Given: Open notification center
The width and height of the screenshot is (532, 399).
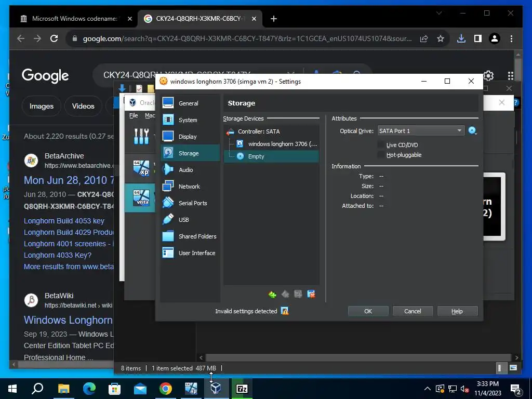Looking at the screenshot, I should pyautogui.click(x=516, y=389).
